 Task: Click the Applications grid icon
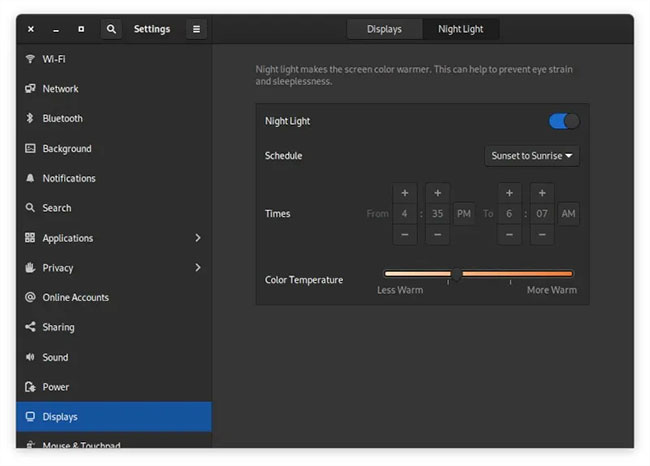[x=30, y=238]
